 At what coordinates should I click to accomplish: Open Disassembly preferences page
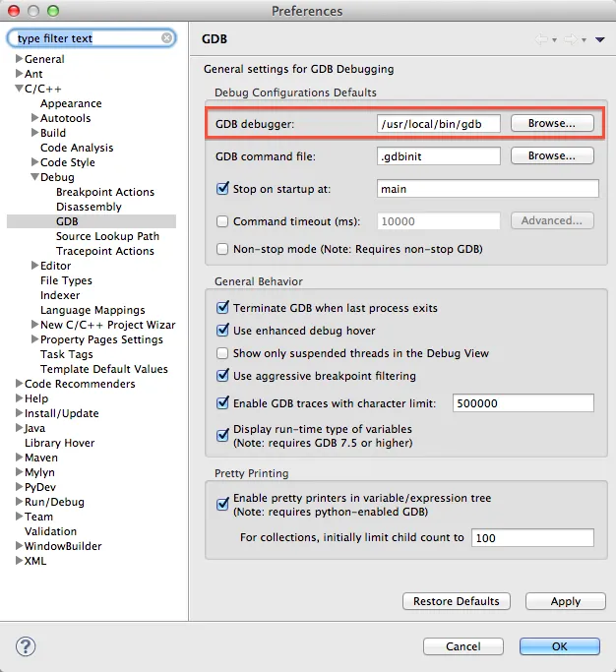(89, 207)
